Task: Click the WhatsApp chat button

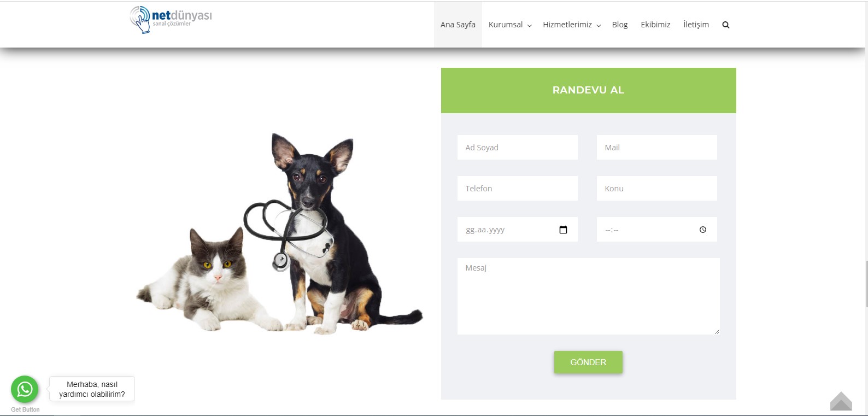Action: [x=25, y=389]
